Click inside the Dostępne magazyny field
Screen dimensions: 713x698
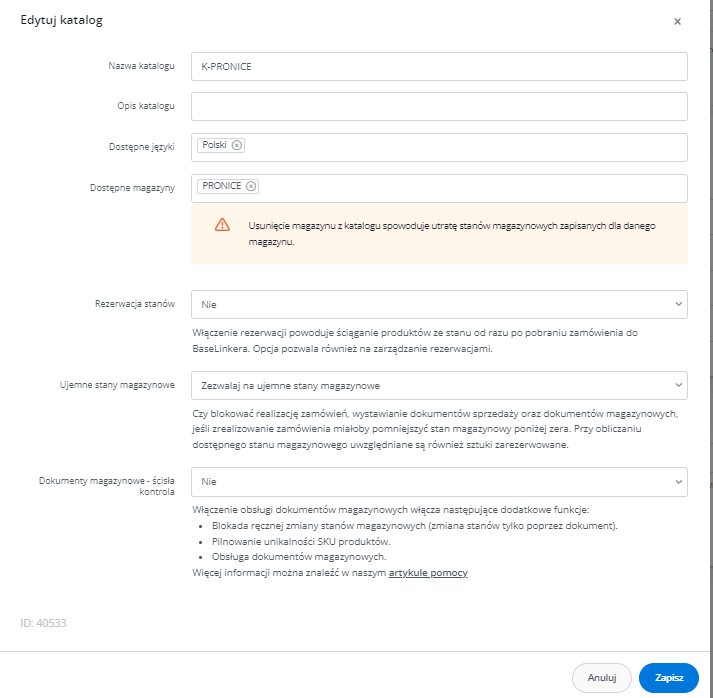pos(460,188)
